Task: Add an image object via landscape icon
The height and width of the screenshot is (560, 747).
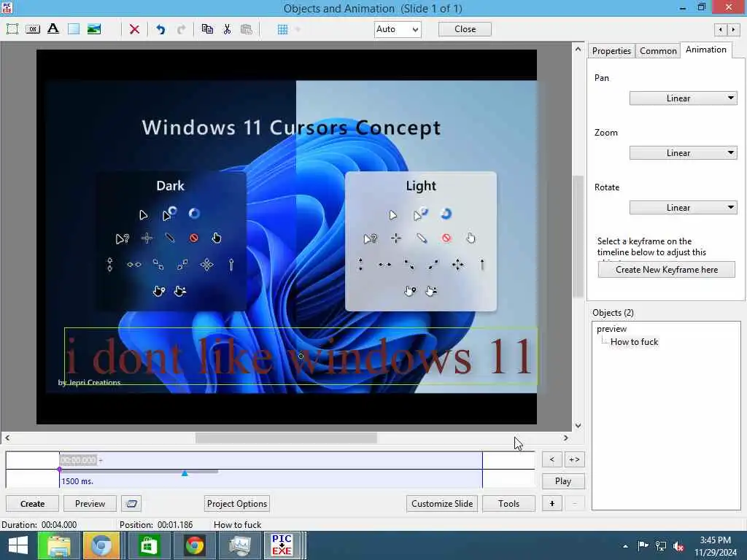Action: click(x=94, y=29)
